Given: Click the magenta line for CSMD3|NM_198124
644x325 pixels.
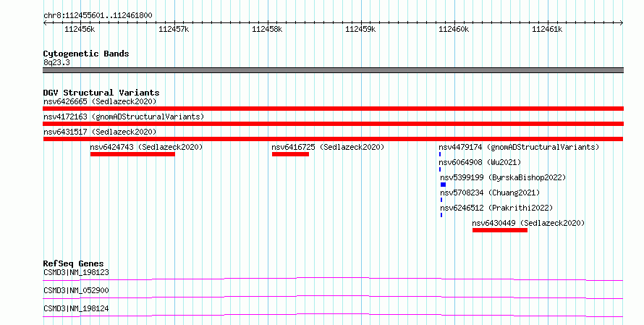Looking at the screenshot, I should (333, 315).
